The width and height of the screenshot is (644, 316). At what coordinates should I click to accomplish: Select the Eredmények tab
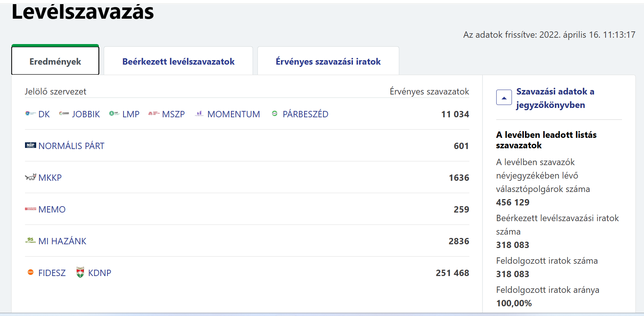click(55, 62)
